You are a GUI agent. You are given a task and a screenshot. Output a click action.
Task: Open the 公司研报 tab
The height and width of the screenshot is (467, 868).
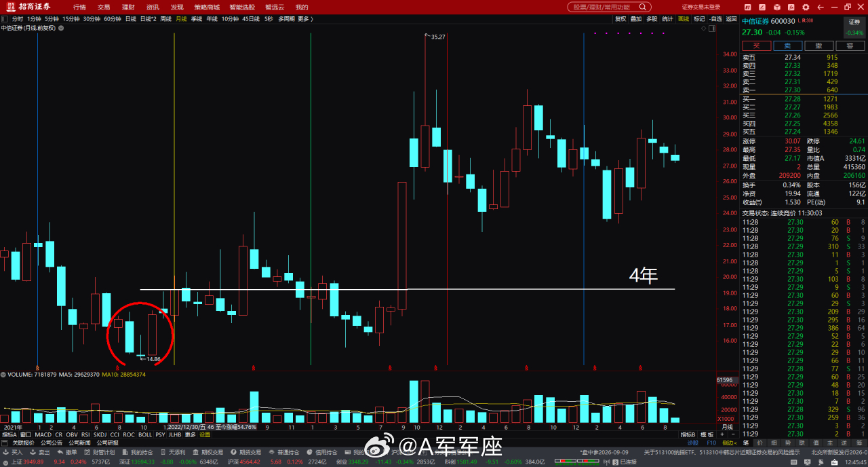point(108,443)
